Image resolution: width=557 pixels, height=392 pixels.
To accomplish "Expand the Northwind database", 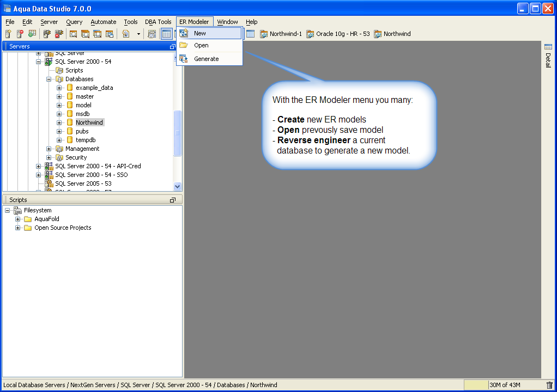I will coord(59,122).
